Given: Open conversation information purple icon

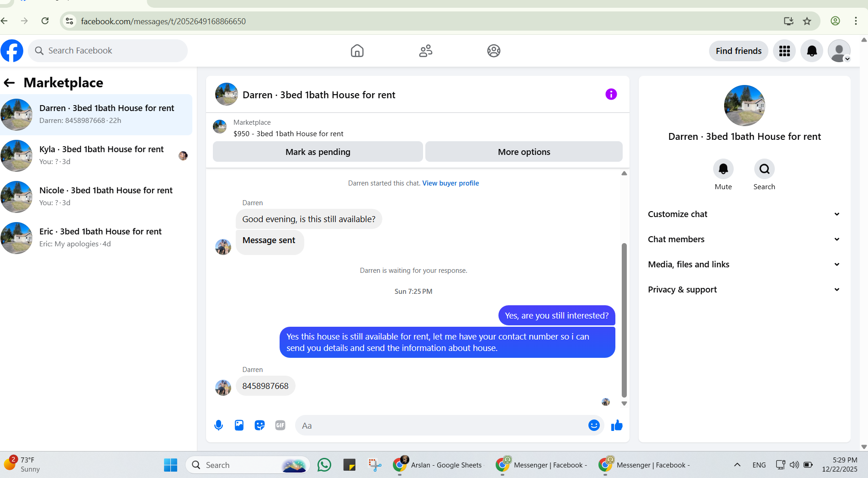Looking at the screenshot, I should point(611,94).
